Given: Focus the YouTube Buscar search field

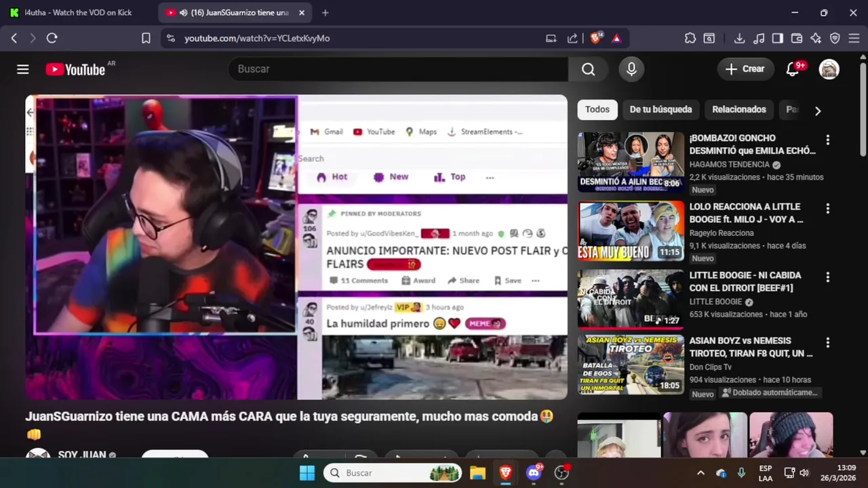Looking at the screenshot, I should coord(398,69).
